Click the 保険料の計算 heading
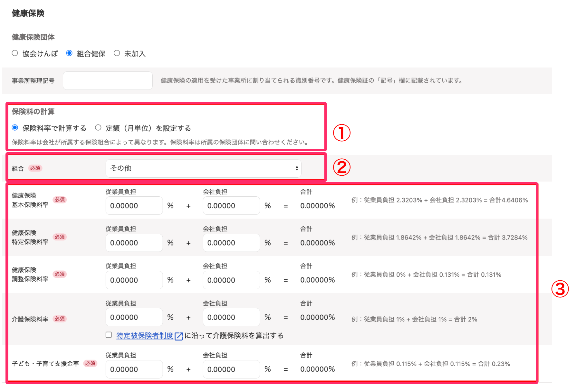Screen dimensions: 576x392 click(x=33, y=112)
